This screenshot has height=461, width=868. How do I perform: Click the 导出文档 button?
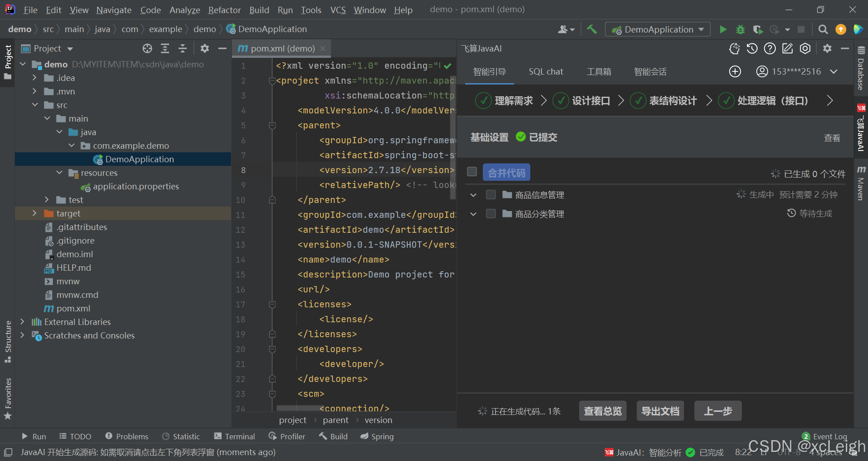tap(660, 411)
